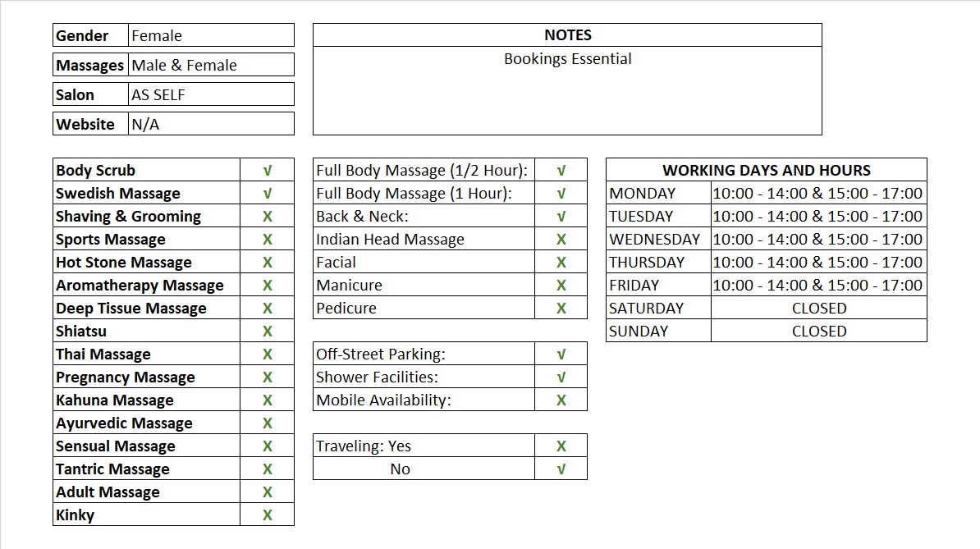Image resolution: width=980 pixels, height=549 pixels.
Task: Toggle the Shower Facilities check
Action: (561, 377)
